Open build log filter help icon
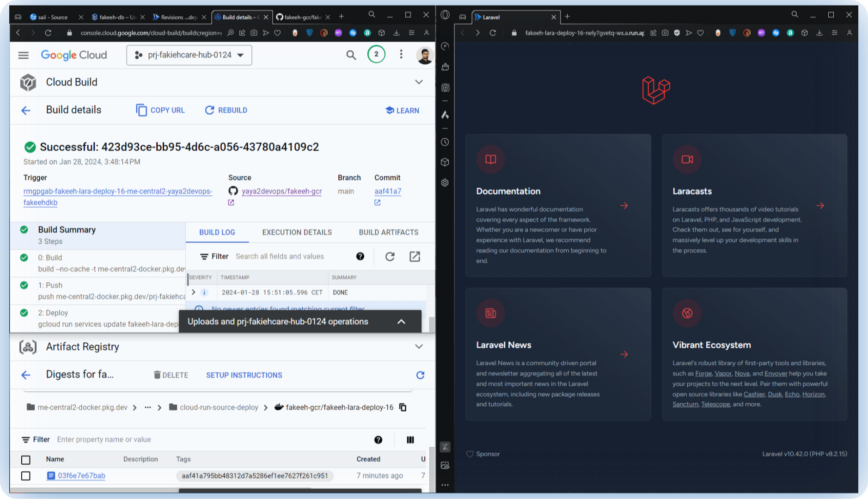This screenshot has height=499, width=868. pos(360,256)
